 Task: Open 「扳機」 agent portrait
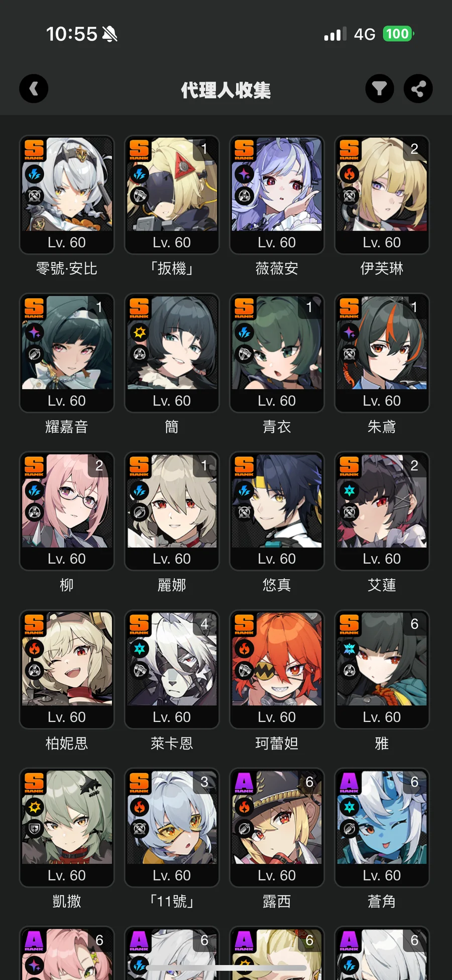172,184
